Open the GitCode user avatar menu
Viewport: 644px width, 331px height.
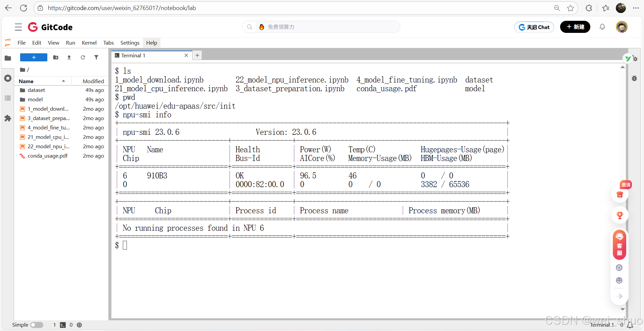(622, 27)
